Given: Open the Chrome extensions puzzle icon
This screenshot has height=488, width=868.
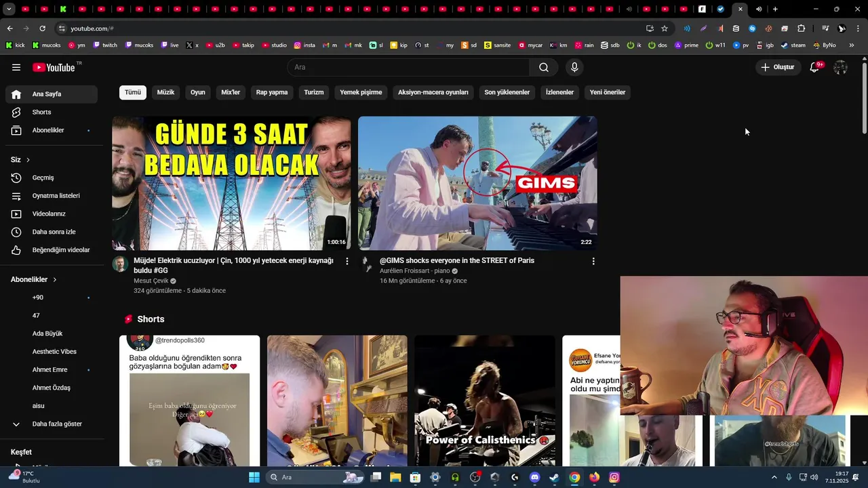Looking at the screenshot, I should point(801,28).
